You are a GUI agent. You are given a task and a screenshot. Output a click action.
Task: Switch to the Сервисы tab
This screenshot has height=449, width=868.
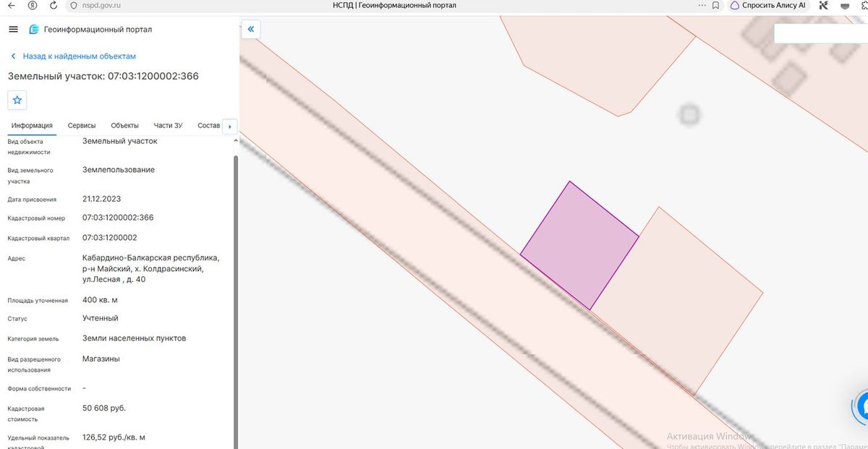82,126
